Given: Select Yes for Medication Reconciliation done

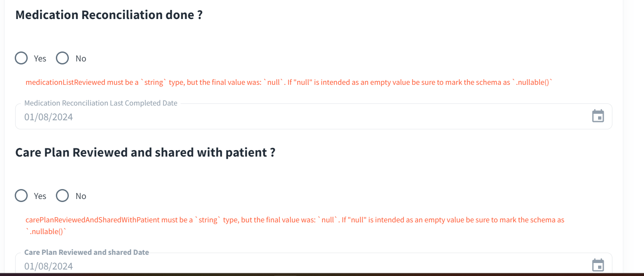Looking at the screenshot, I should 21,58.
